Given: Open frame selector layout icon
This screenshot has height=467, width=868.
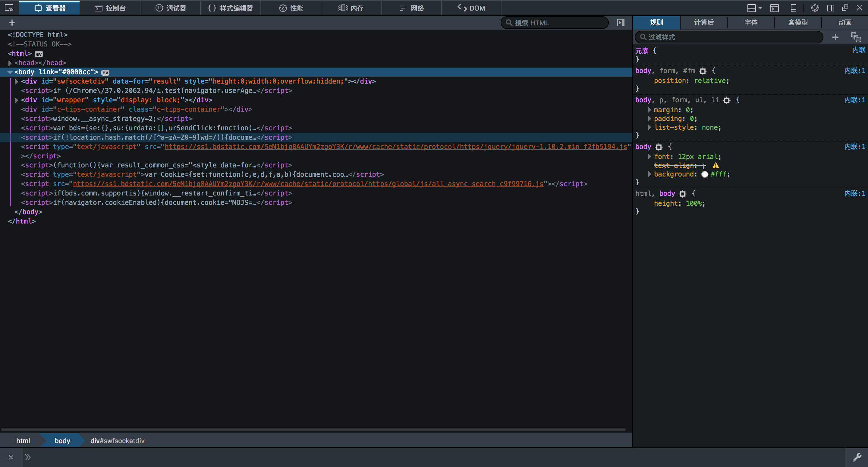Looking at the screenshot, I should [751, 8].
